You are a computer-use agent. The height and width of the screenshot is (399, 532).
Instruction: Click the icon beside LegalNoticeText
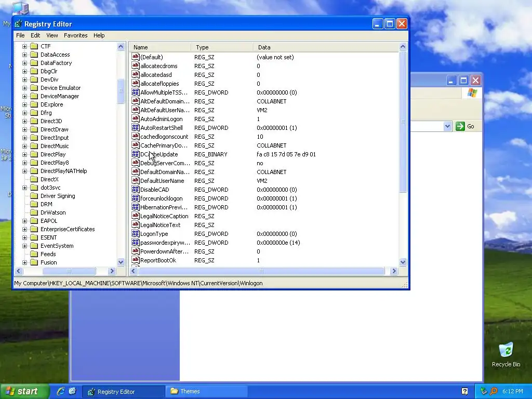(x=136, y=224)
